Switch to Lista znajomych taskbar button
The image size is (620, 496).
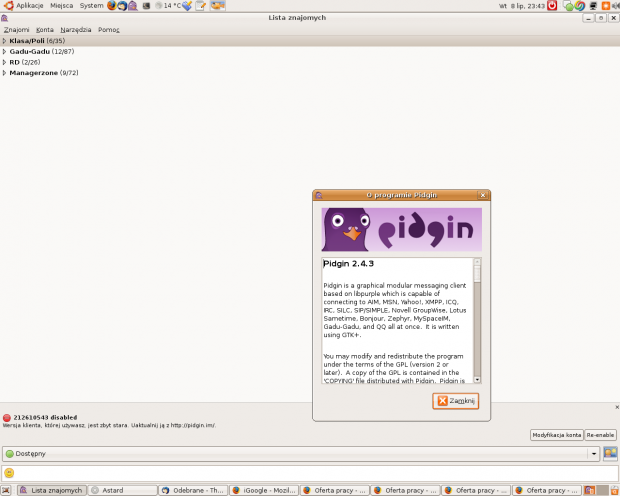(x=52, y=490)
